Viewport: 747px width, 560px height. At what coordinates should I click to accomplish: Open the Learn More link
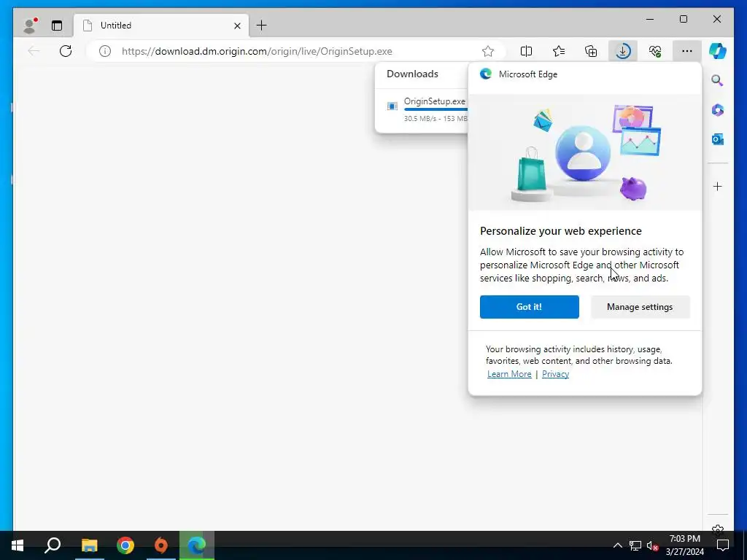click(x=509, y=374)
